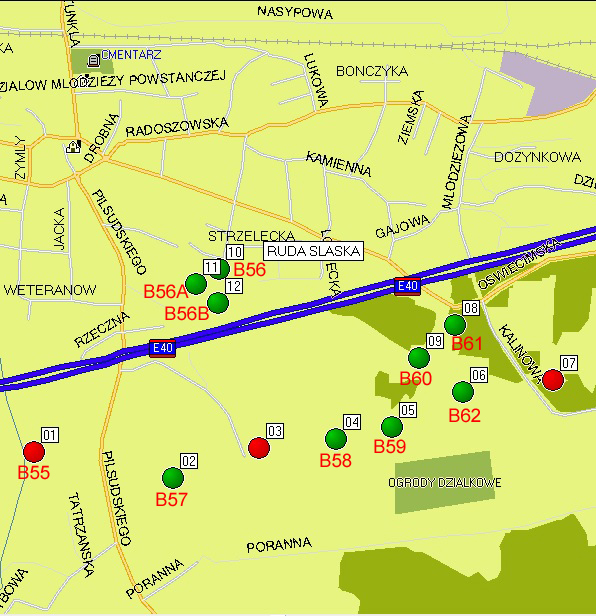Click the E40 road shield near Rzeczna
The width and height of the screenshot is (596, 616).
(163, 348)
